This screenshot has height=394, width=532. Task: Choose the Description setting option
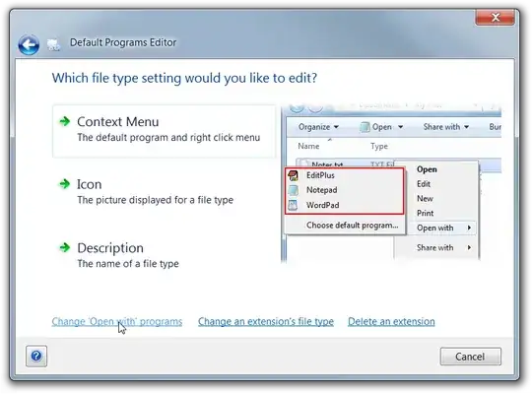pyautogui.click(x=119, y=255)
